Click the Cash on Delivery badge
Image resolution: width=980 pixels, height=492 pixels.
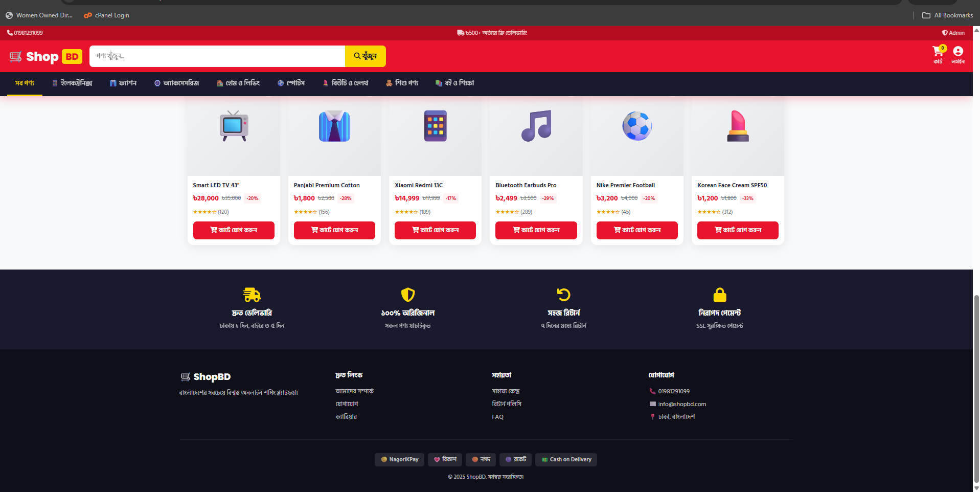[x=565, y=459]
